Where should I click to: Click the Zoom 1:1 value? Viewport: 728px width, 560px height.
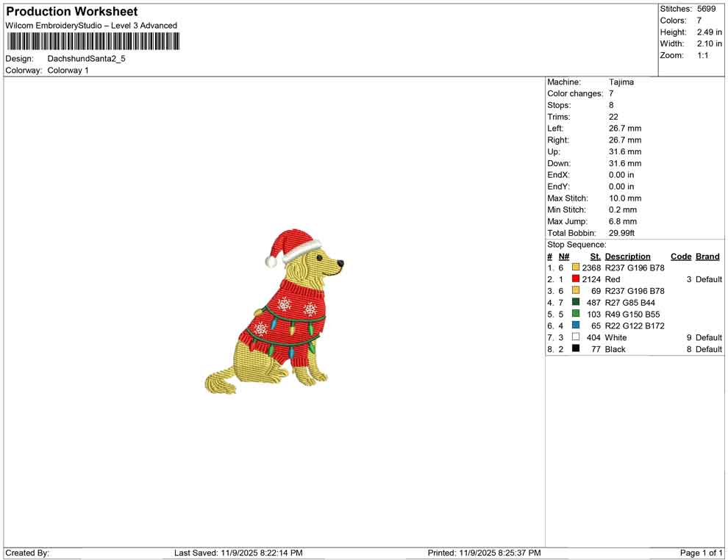pyautogui.click(x=704, y=54)
